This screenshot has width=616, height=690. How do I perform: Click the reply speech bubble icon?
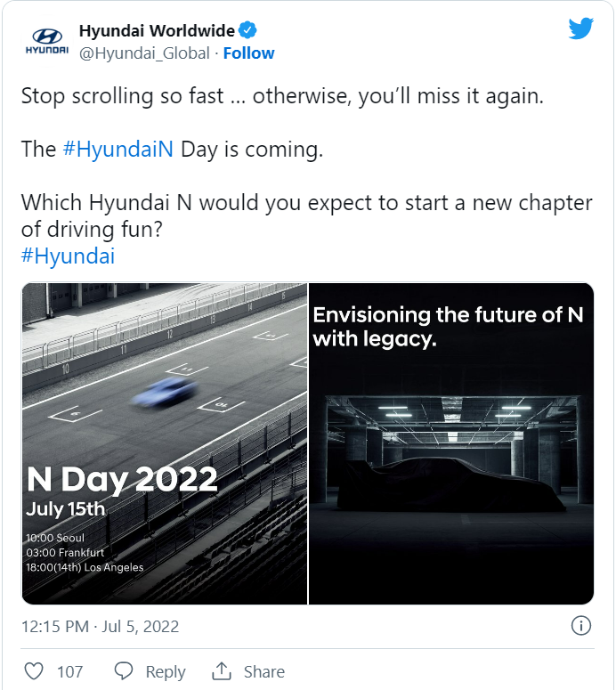[125, 671]
